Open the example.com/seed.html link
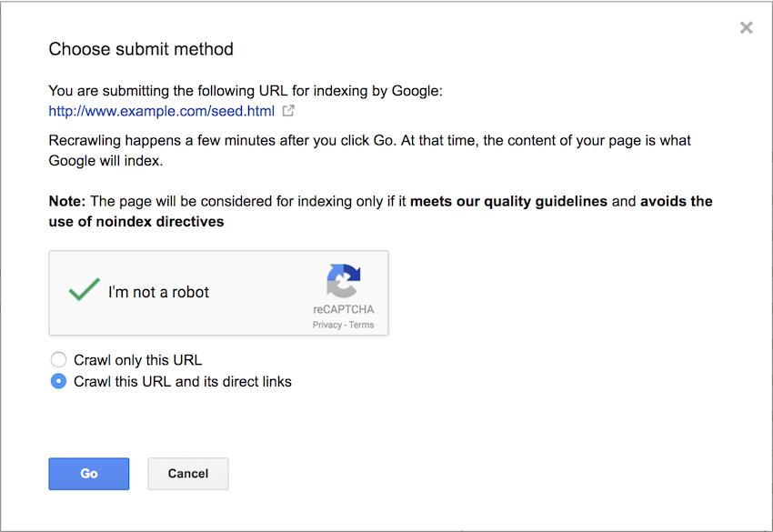Viewport: 773px width, 532px height. [161, 111]
